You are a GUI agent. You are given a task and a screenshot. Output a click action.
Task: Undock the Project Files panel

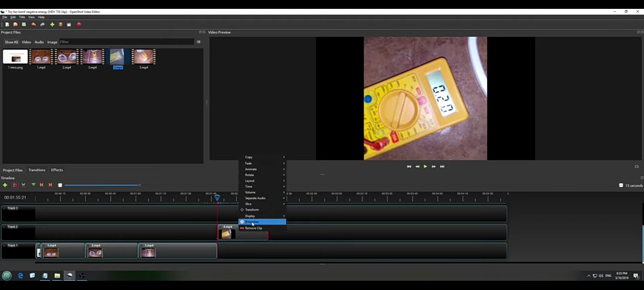tap(200, 32)
